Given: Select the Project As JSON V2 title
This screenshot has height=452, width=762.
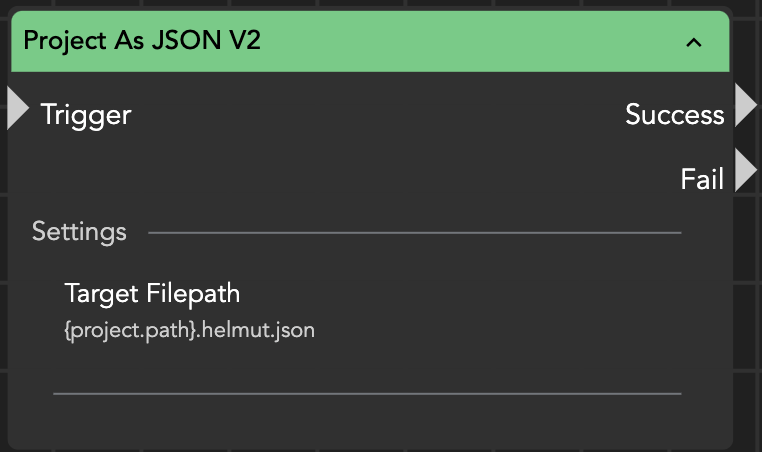Looking at the screenshot, I should [142, 41].
